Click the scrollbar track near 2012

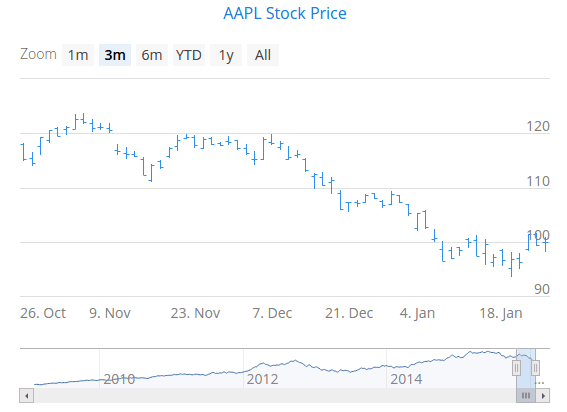(x=262, y=395)
